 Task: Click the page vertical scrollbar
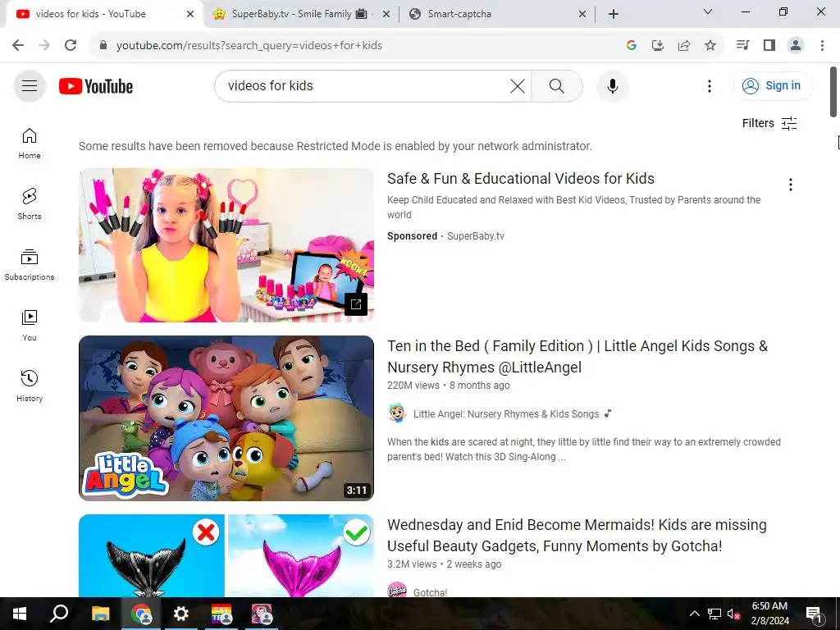[x=833, y=92]
